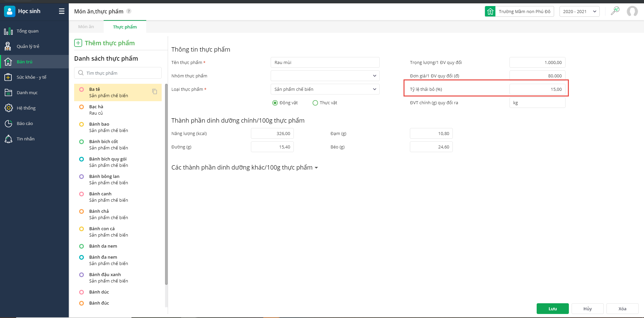The image size is (644, 318).
Task: Click the duplicate icon on Ba tê row
Action: [x=155, y=91]
